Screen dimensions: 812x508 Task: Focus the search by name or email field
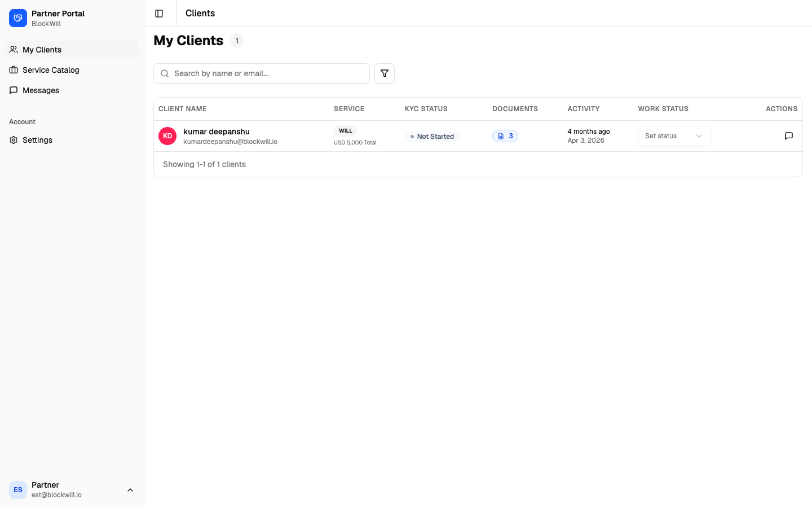click(262, 73)
